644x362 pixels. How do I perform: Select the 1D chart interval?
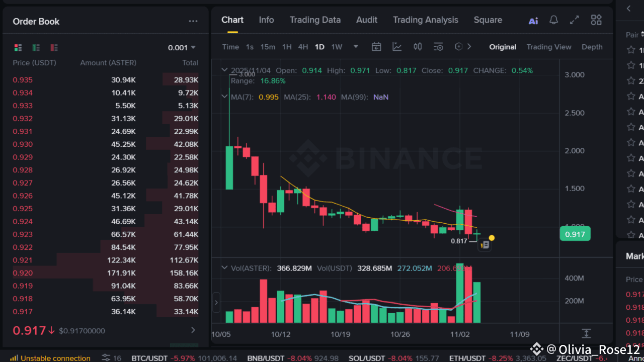pos(319,47)
